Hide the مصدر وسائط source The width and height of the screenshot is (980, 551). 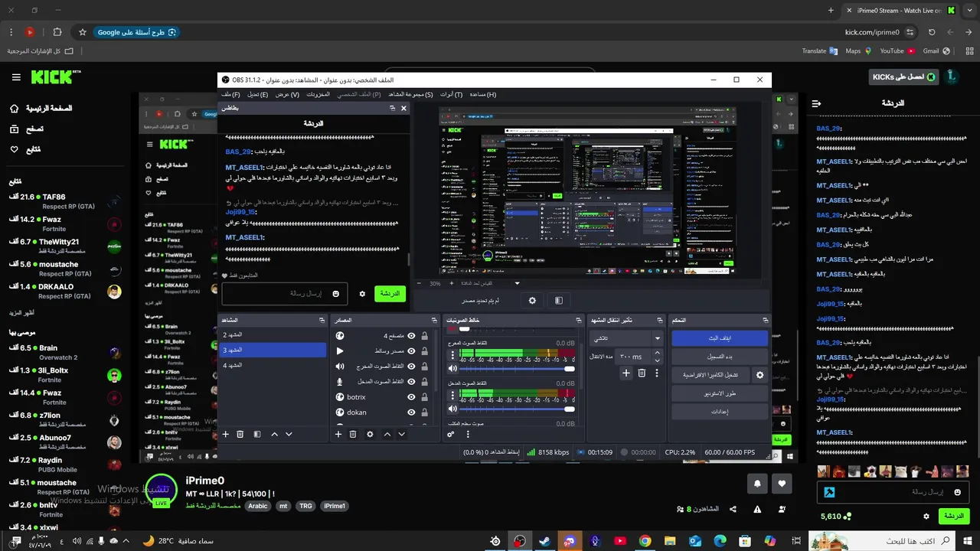tap(412, 351)
